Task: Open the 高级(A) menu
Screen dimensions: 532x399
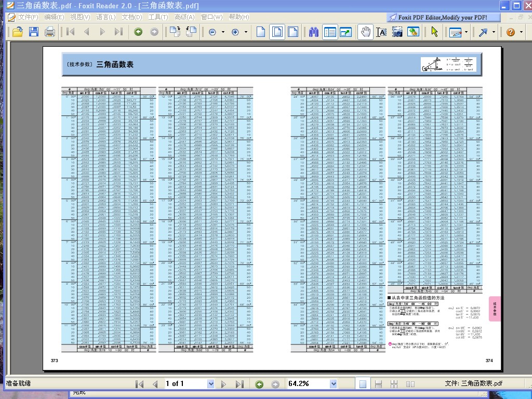Action: (x=184, y=17)
